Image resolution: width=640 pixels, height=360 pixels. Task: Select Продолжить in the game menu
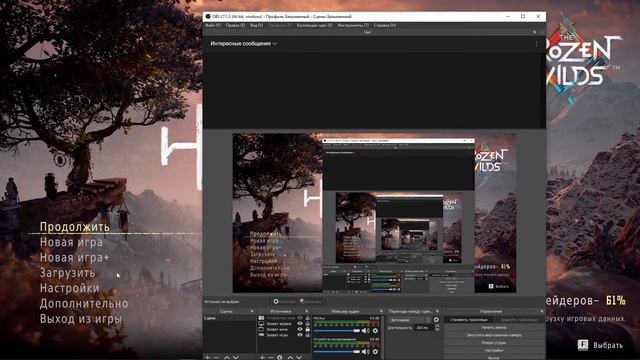coord(75,227)
